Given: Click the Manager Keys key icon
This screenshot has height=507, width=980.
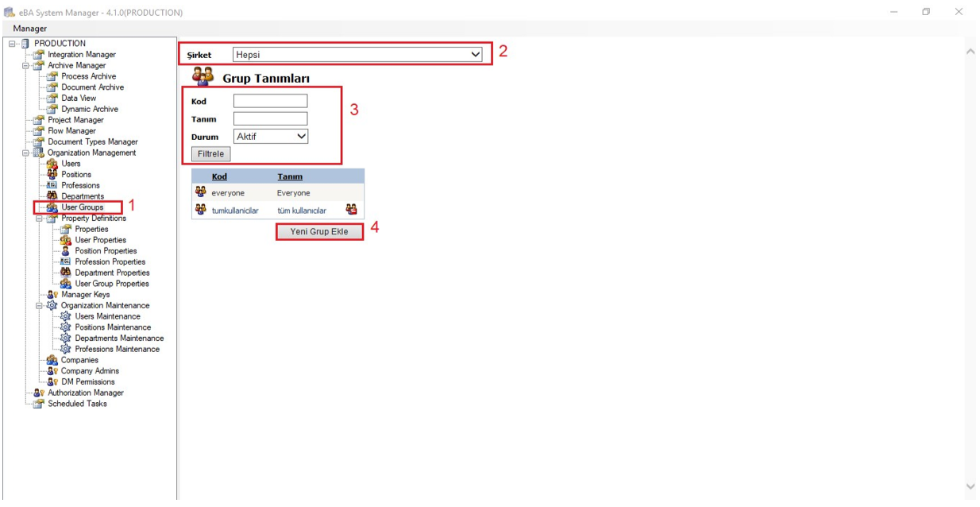Looking at the screenshot, I should 52,295.
